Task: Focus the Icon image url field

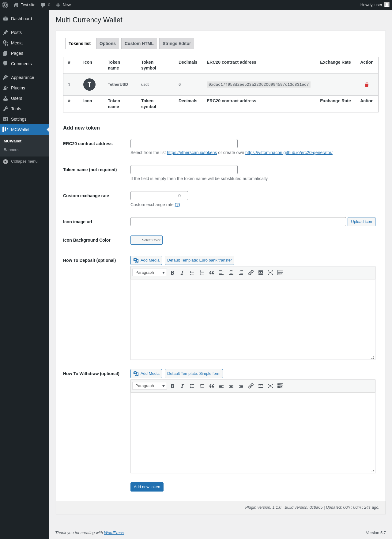Action: point(238,222)
